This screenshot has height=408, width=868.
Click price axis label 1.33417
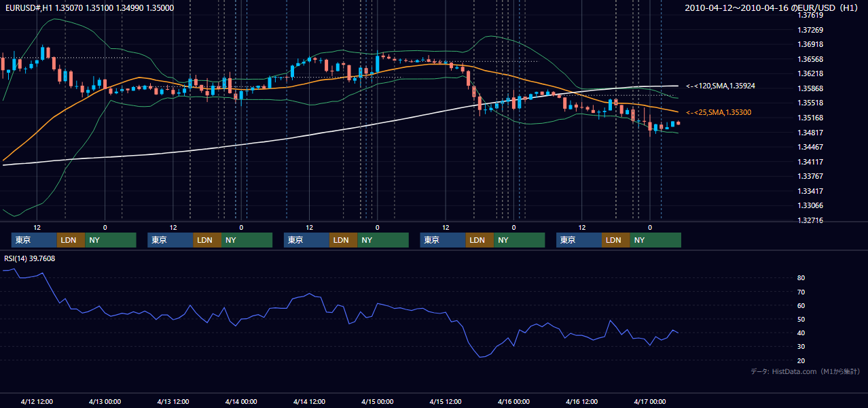pos(810,191)
